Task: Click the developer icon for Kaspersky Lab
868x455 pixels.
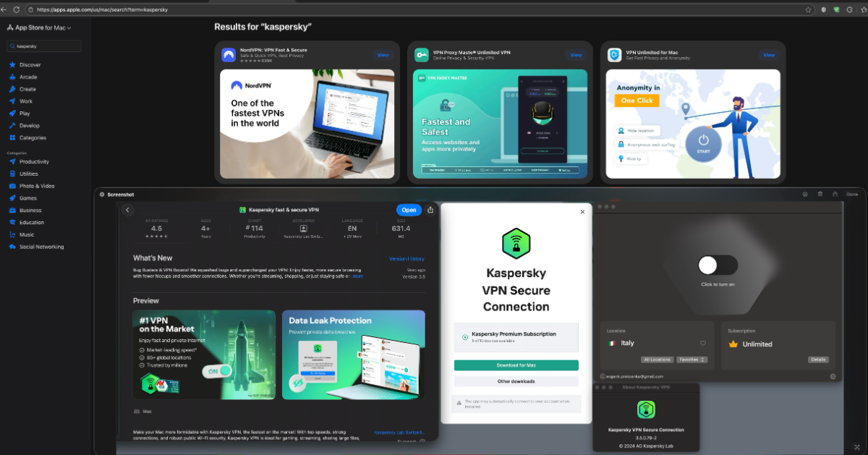Action: (303, 227)
